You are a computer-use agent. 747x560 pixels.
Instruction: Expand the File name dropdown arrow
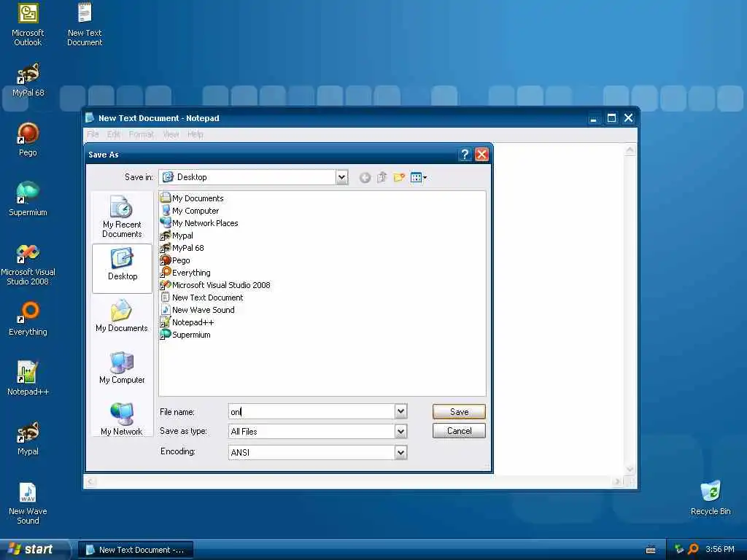click(400, 411)
